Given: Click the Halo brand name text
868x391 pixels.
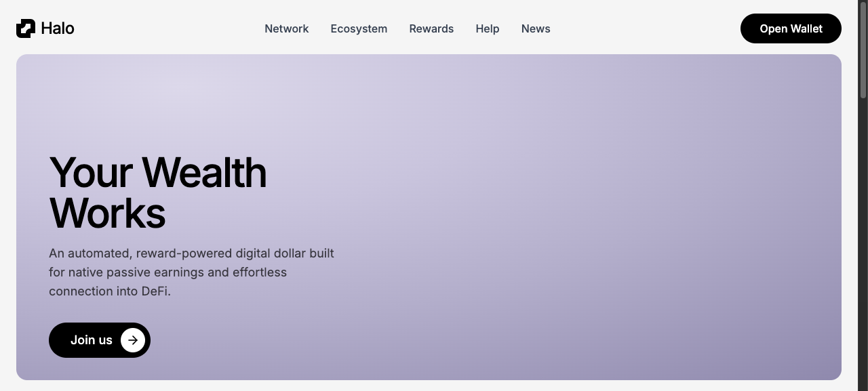Looking at the screenshot, I should [x=58, y=28].
